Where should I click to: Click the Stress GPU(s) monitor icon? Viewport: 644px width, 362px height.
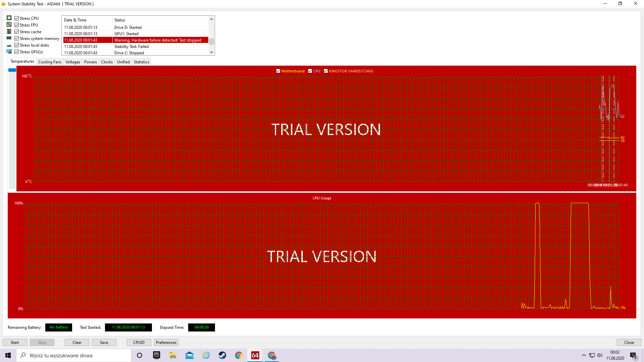[9, 52]
